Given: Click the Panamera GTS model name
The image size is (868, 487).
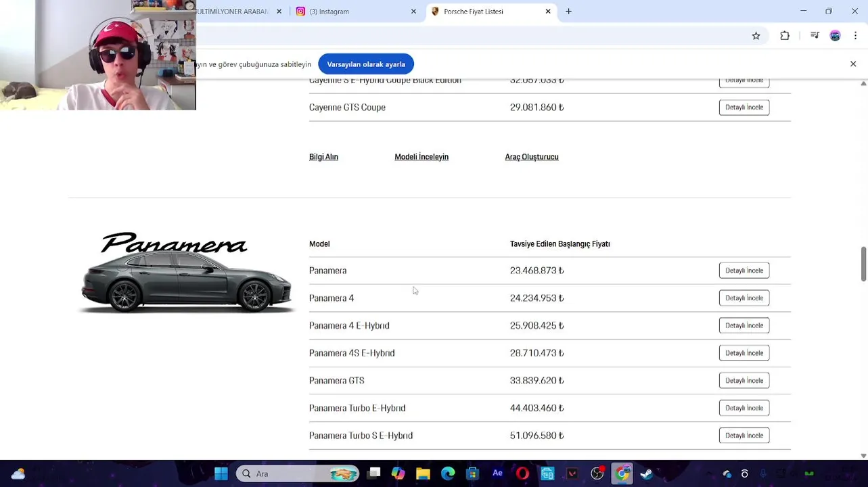Looking at the screenshot, I should [x=337, y=381].
